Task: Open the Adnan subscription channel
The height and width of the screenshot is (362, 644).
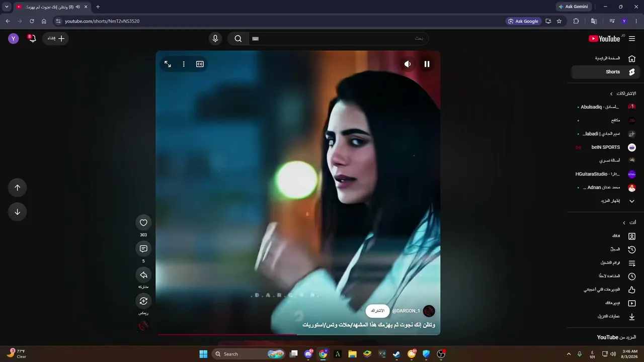Action: pyautogui.click(x=606, y=188)
